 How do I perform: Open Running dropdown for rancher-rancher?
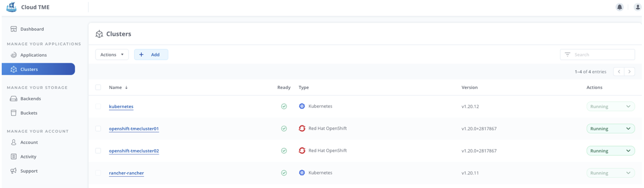pyautogui.click(x=611, y=173)
